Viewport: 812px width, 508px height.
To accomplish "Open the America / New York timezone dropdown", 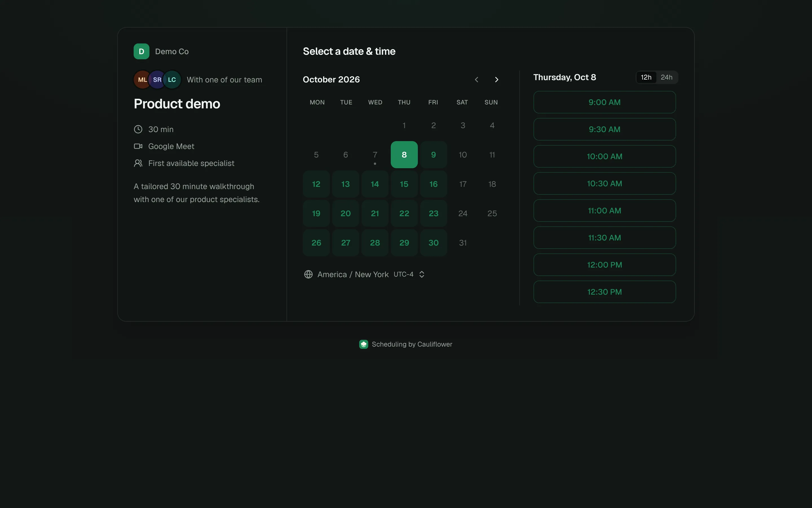I will click(365, 275).
